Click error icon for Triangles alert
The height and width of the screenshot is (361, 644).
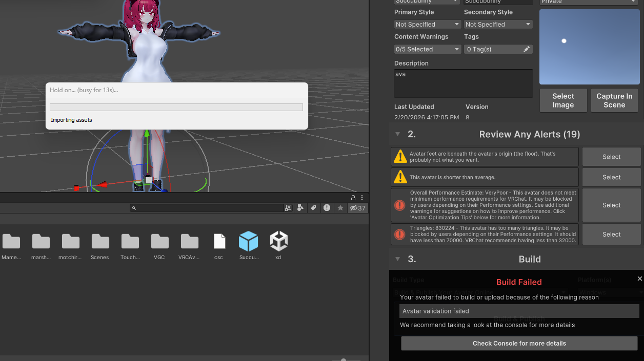pyautogui.click(x=400, y=235)
